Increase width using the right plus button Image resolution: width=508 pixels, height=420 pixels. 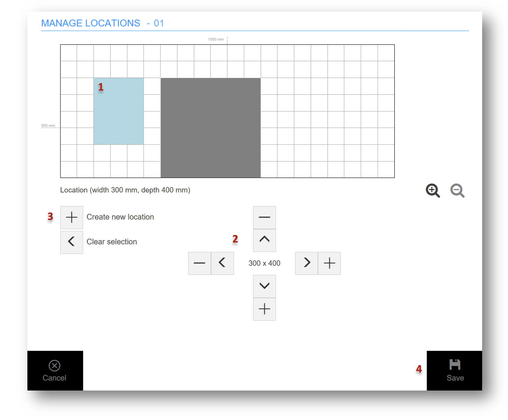click(329, 263)
